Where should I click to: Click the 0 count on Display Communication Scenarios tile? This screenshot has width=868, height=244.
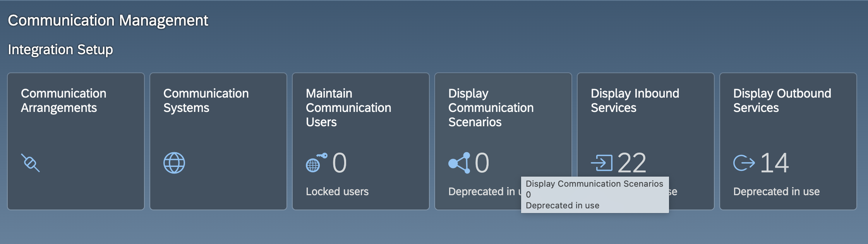point(482,163)
